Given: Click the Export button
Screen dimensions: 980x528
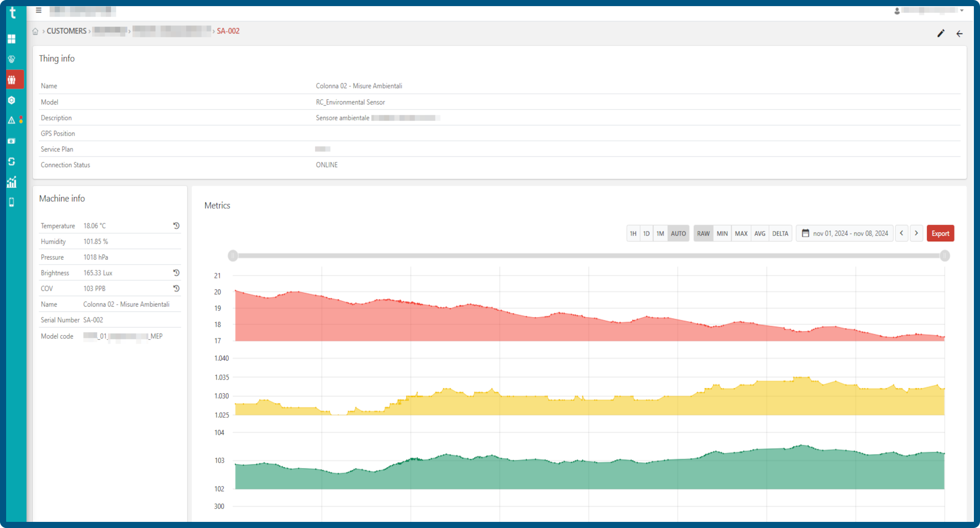Looking at the screenshot, I should (940, 233).
